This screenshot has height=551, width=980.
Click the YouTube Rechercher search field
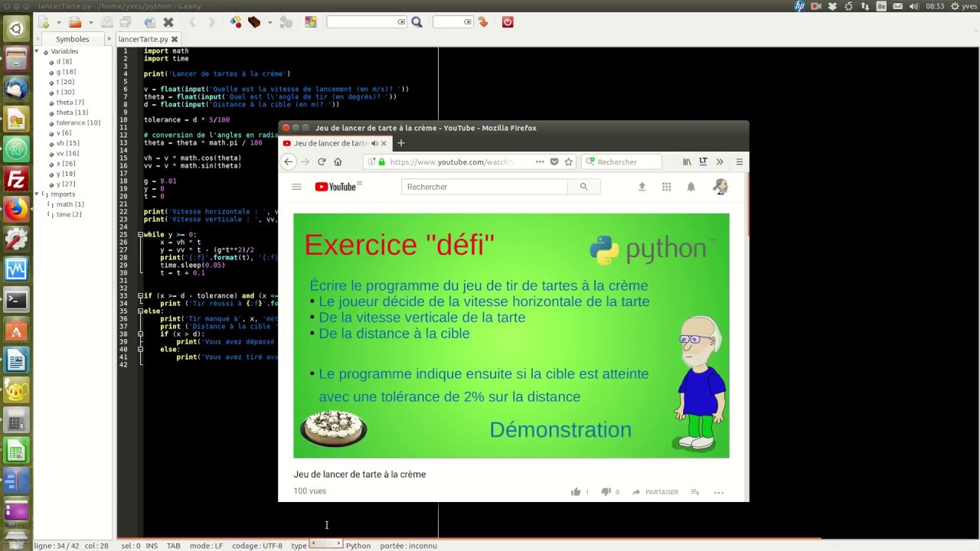click(x=485, y=187)
